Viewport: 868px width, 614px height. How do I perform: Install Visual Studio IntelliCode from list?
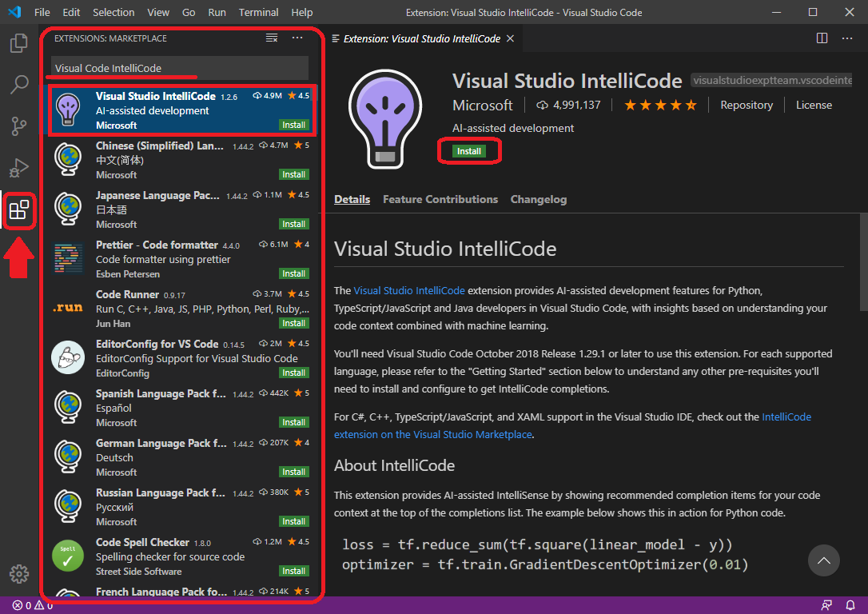pyautogui.click(x=293, y=126)
